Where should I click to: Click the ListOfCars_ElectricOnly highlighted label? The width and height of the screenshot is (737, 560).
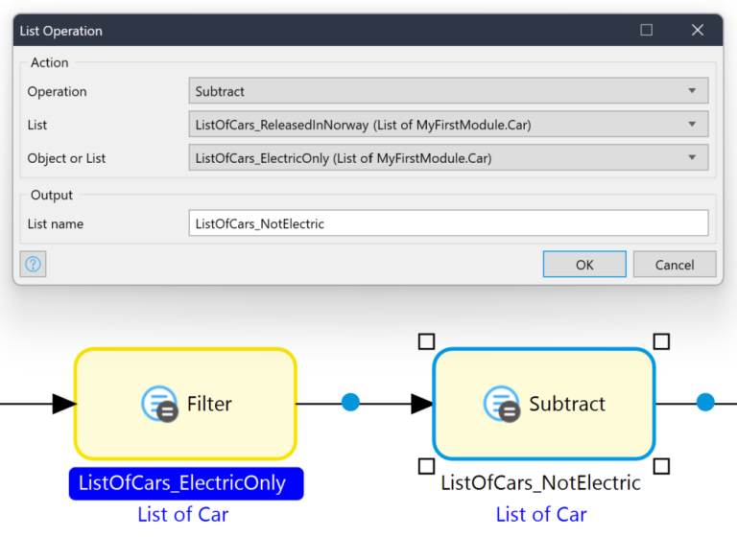[x=186, y=483]
